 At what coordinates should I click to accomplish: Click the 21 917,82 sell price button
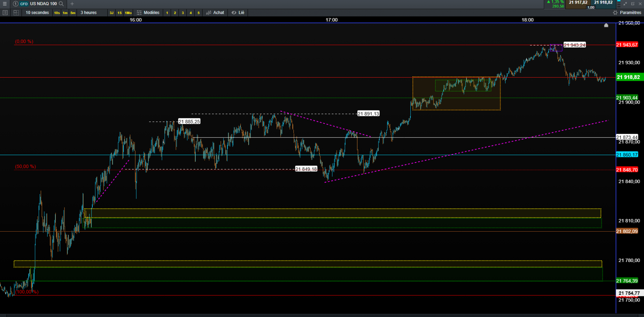(x=578, y=3)
